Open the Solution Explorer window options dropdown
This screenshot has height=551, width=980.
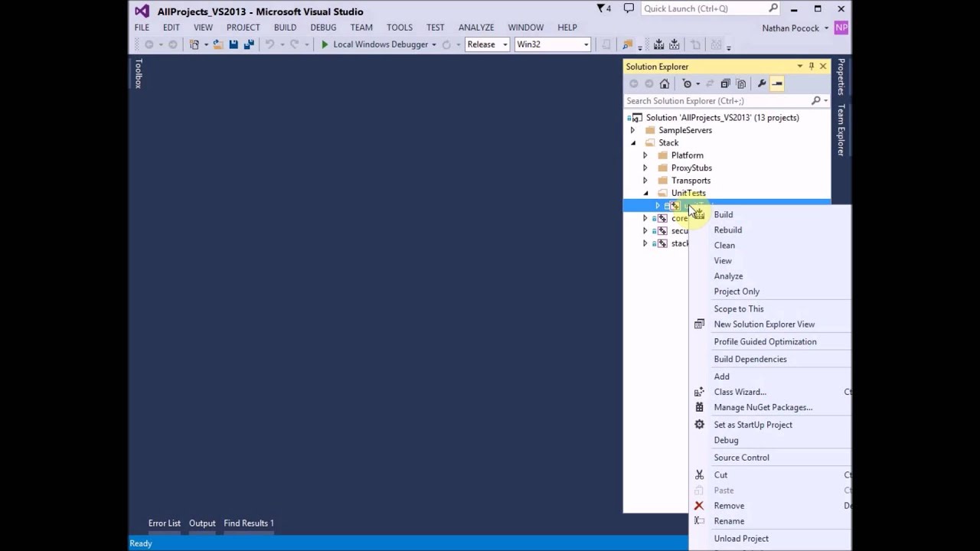click(x=799, y=67)
